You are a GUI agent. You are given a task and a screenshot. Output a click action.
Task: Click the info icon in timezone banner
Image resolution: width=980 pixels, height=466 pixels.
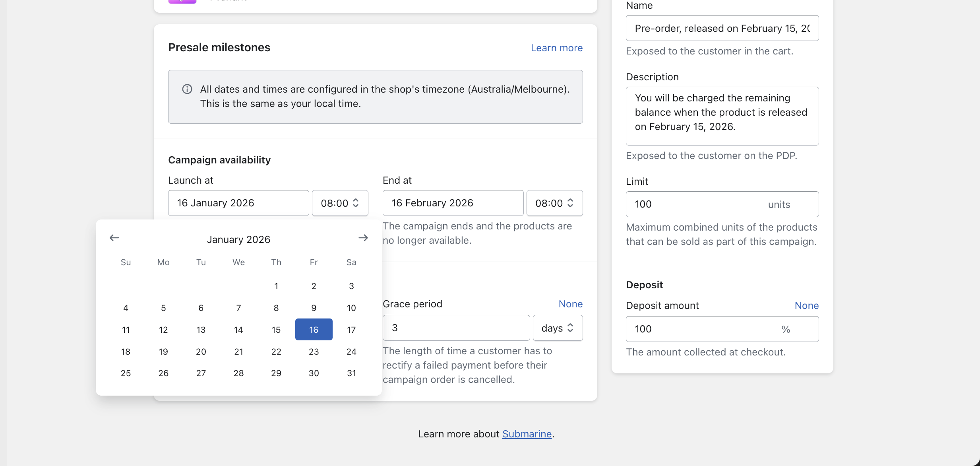point(187,89)
